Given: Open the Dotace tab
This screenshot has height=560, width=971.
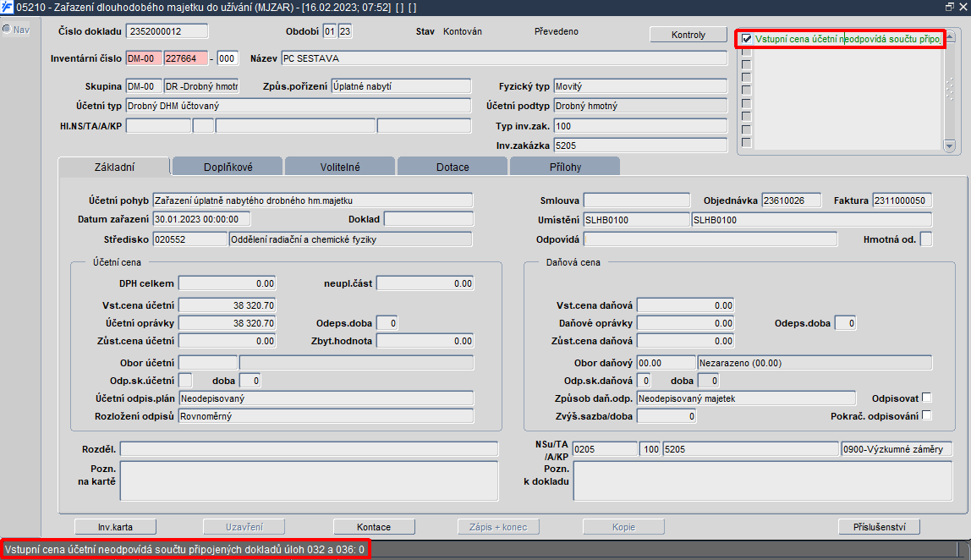Looking at the screenshot, I should 453,167.
